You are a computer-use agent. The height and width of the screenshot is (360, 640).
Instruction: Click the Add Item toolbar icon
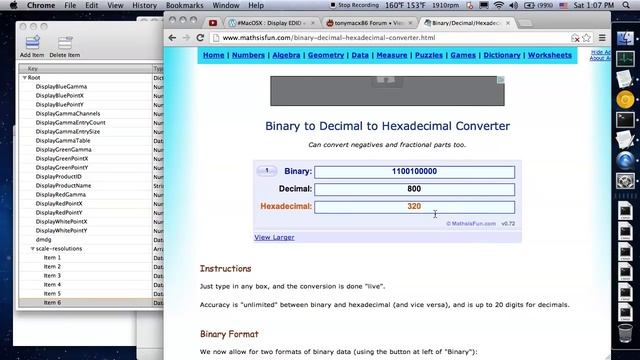(32, 43)
